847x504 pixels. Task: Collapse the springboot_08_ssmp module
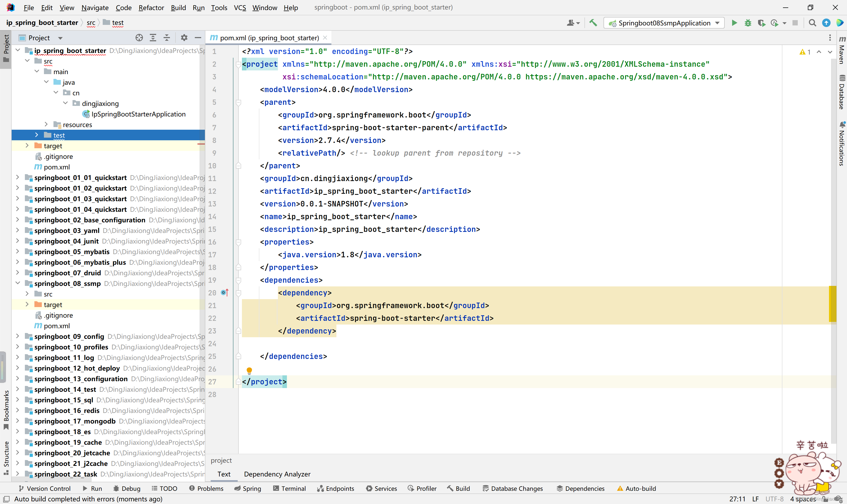(18, 283)
